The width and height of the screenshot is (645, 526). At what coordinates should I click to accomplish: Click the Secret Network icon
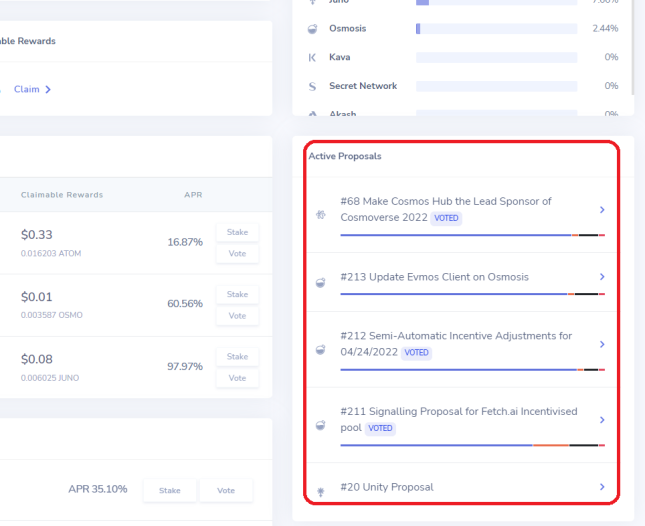(x=312, y=86)
